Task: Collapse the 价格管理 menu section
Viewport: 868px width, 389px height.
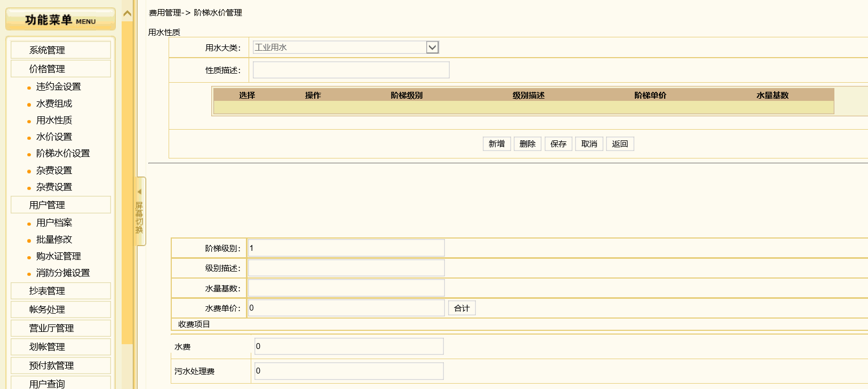Action: 60,69
